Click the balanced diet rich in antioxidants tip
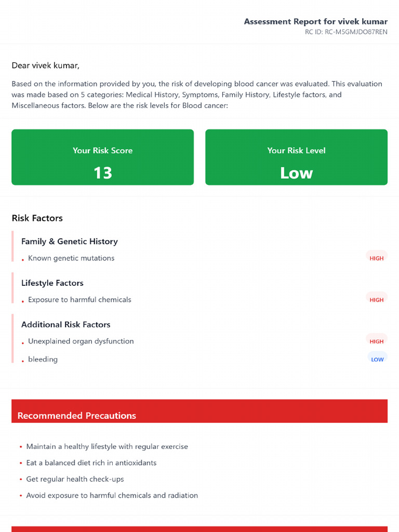 (91, 463)
